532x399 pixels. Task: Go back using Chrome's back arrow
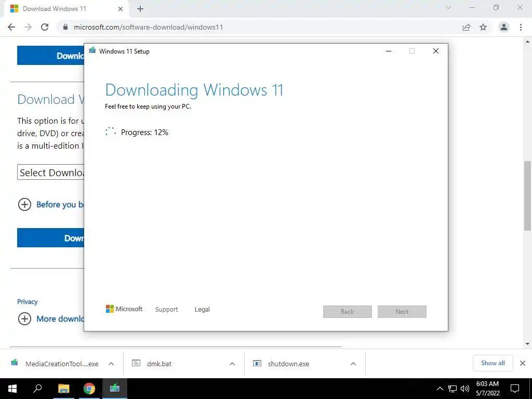click(x=11, y=27)
